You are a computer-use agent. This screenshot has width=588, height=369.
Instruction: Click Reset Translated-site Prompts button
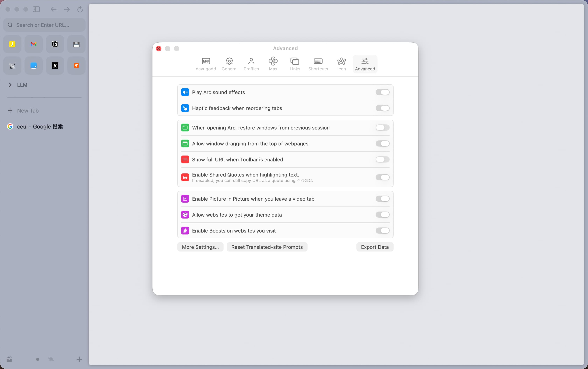pos(267,247)
